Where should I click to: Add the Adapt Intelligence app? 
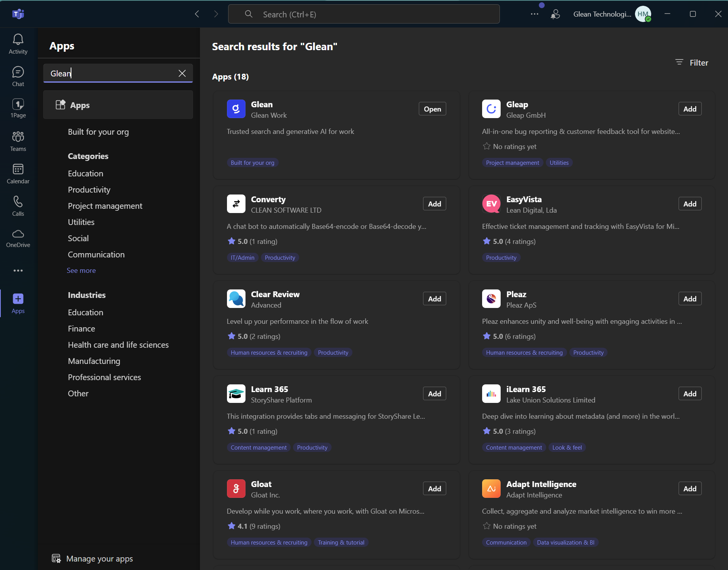point(690,489)
